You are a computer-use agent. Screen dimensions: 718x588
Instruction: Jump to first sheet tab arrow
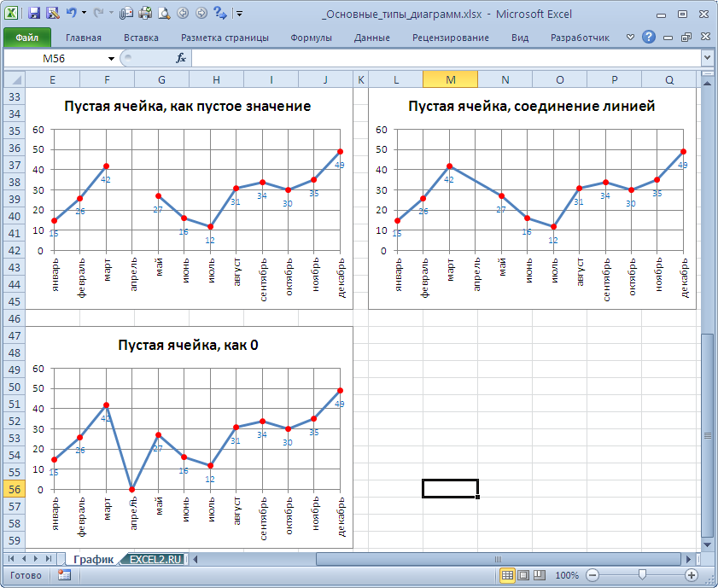tap(11, 559)
